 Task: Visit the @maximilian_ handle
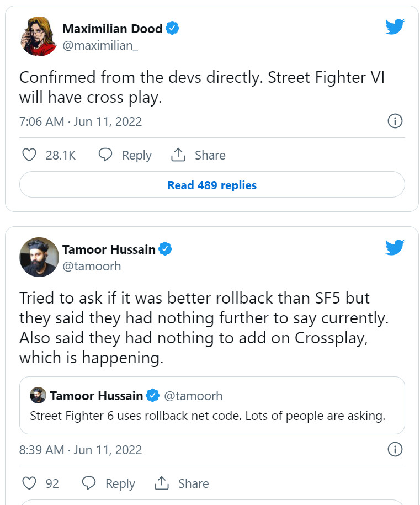100,45
